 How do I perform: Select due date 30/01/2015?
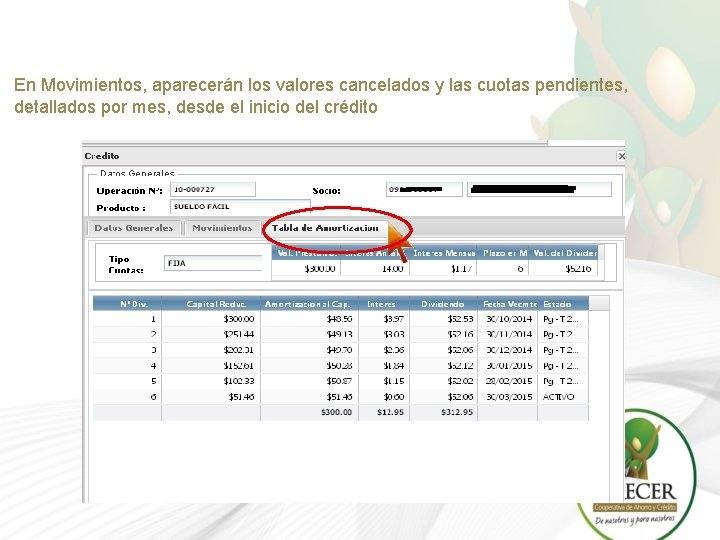pyautogui.click(x=508, y=366)
